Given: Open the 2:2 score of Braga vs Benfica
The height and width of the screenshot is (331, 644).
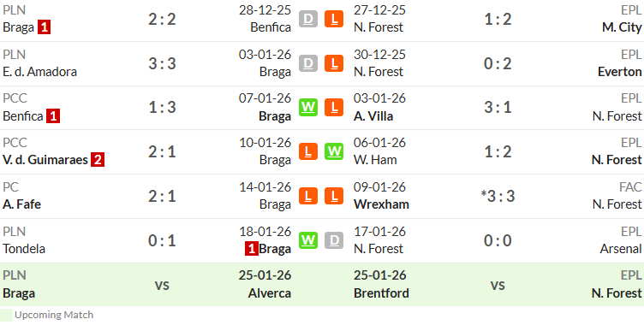Looking at the screenshot, I should 162,19.
